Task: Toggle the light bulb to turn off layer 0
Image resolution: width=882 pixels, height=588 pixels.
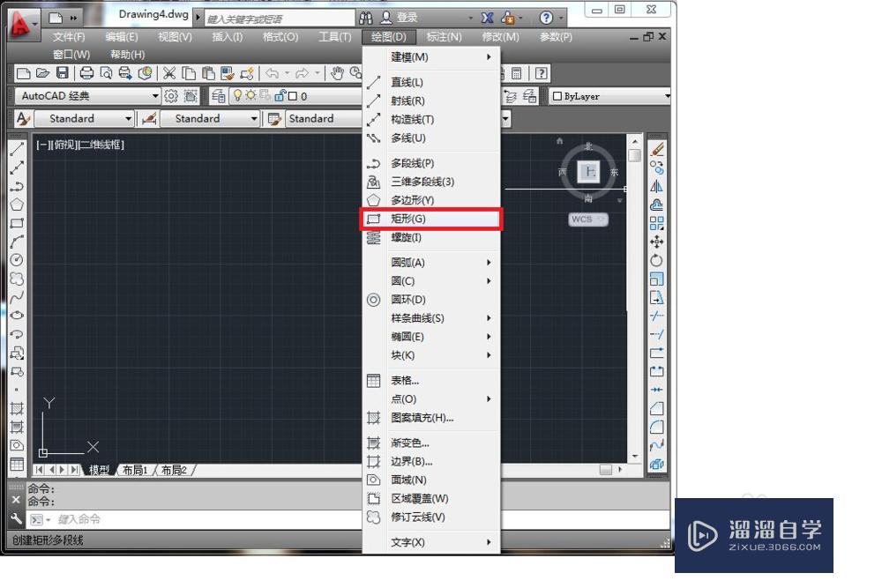Action: 238,97
